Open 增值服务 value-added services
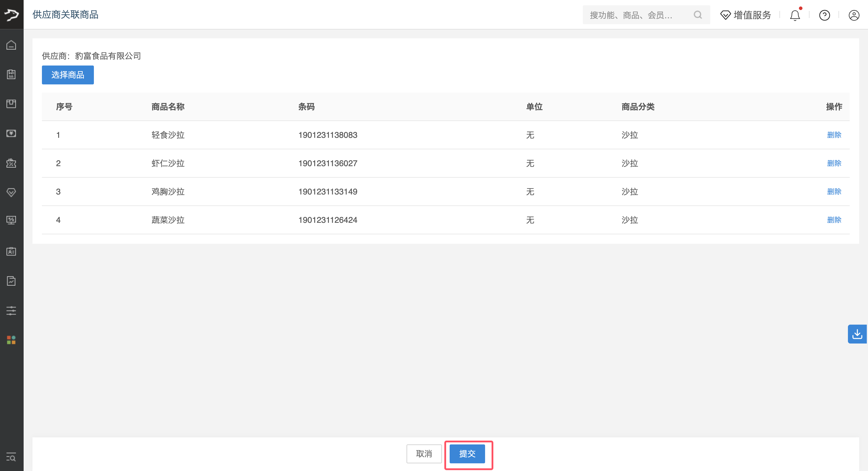Viewport: 868px width, 471px height. [746, 15]
